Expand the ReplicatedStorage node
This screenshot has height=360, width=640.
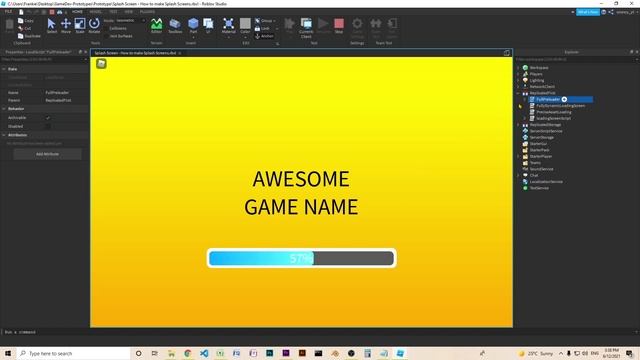tap(518, 125)
